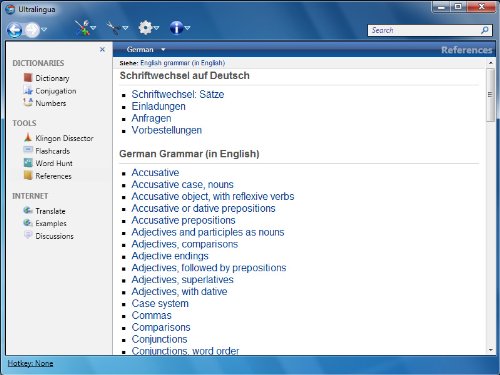Open Accusative or dative prepositions link

coord(203,209)
